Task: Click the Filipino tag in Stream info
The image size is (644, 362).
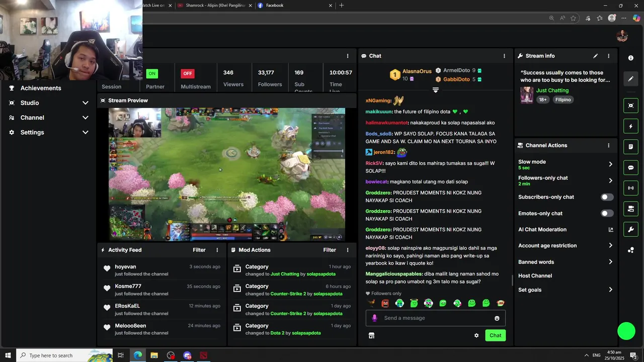Action: 563,100
